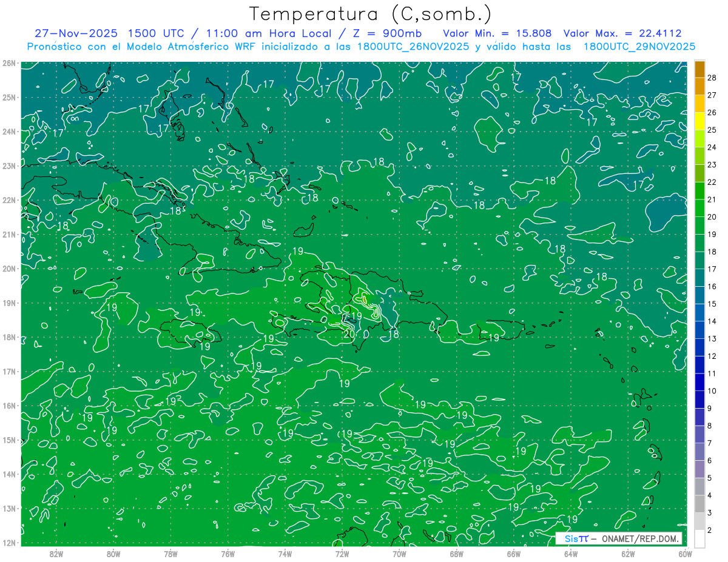The width and height of the screenshot is (728, 562).
Task: Click the "11:00 am Hora Local" text
Action: click(268, 33)
